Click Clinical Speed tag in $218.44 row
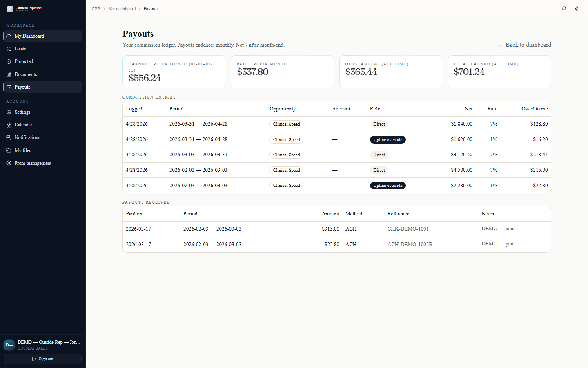The width and height of the screenshot is (588, 368). [x=286, y=155]
